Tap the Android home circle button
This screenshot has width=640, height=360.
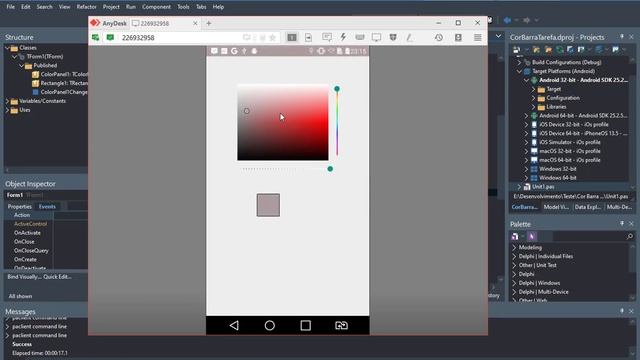click(x=269, y=325)
